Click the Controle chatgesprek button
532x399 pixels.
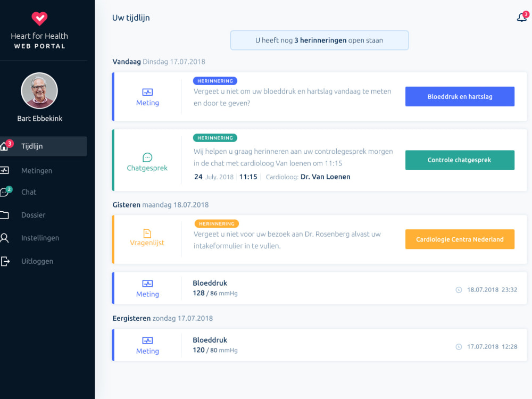click(x=460, y=160)
